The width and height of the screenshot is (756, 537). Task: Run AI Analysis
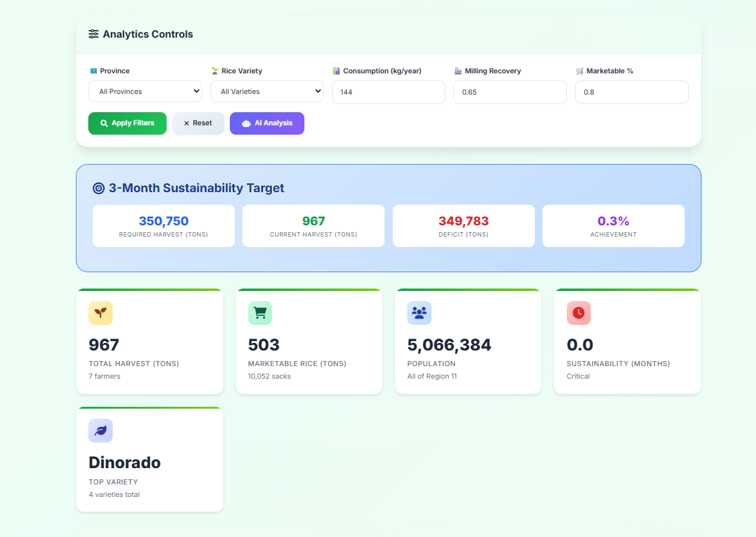tap(267, 123)
